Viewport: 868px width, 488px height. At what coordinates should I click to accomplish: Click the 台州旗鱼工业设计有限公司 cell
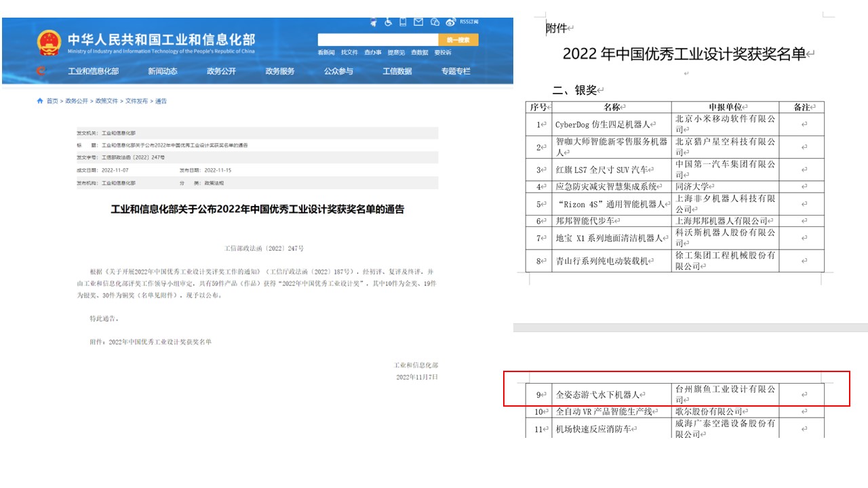coord(725,394)
